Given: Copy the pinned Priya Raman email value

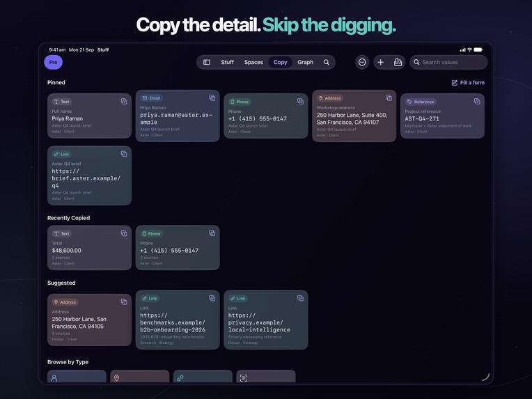Looking at the screenshot, I should 212,97.
